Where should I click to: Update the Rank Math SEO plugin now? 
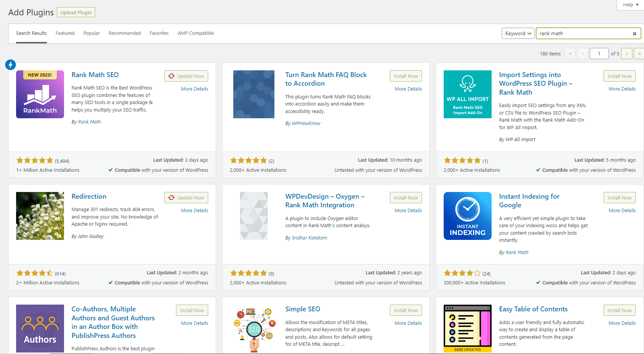pyautogui.click(x=186, y=76)
